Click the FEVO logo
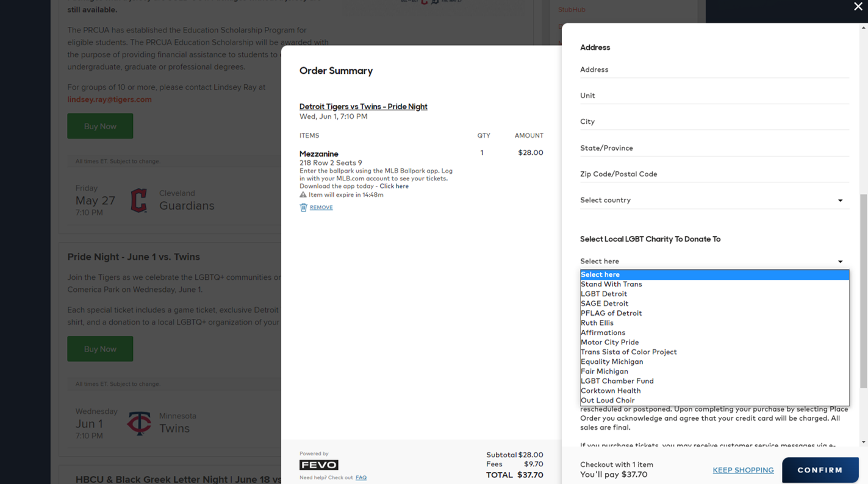Screen dimensions: 868x484 tap(318, 464)
